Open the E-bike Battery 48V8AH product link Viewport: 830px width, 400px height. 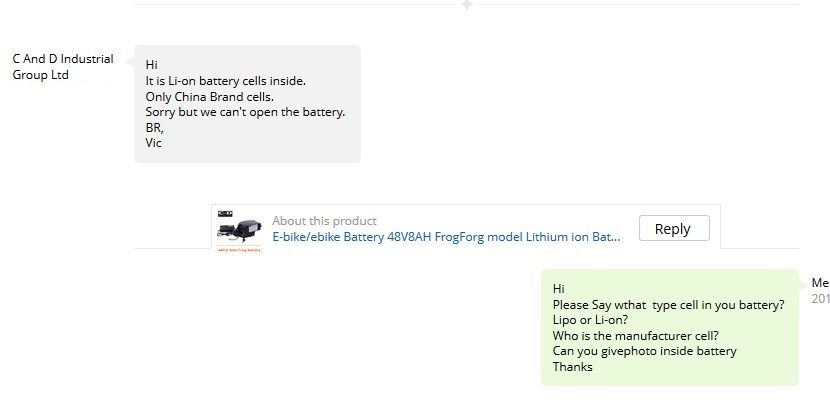446,238
